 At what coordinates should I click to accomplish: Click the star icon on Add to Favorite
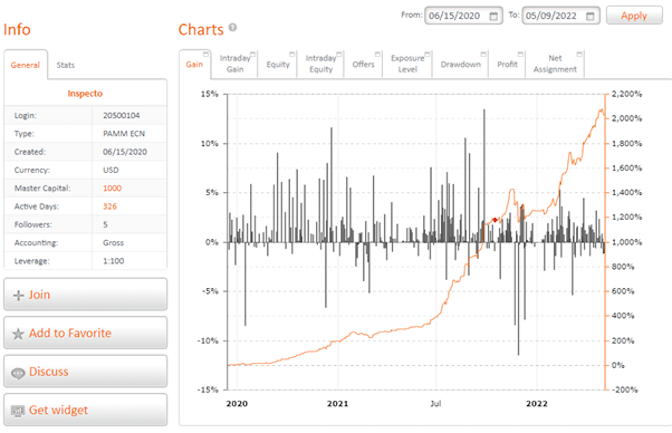18,334
